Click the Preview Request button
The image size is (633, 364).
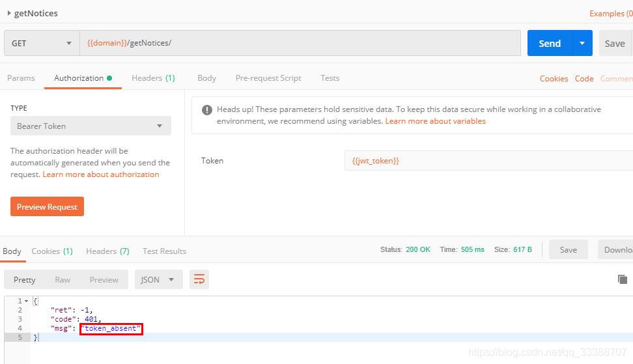[48, 206]
